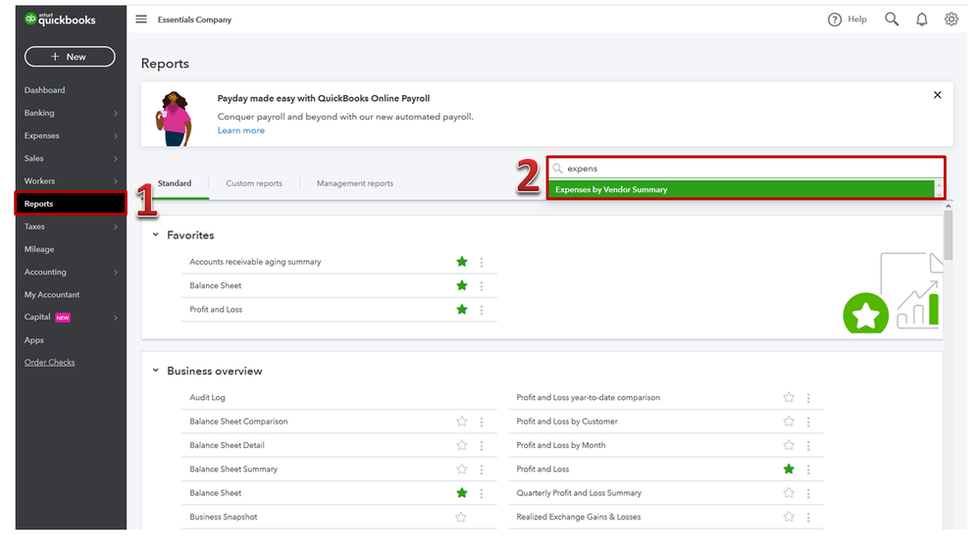The image size is (980, 555).
Task: Collapse the Business overview section
Action: point(156,371)
